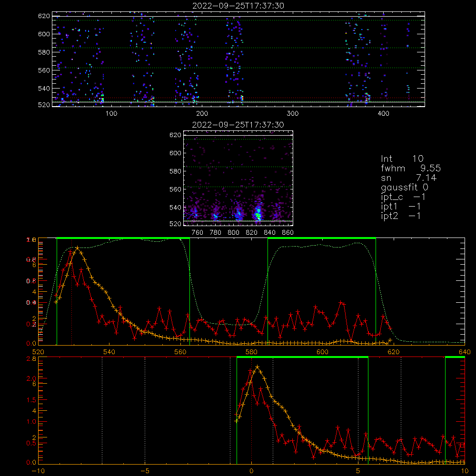The height and width of the screenshot is (476, 476).
Task: Click x-axis label 10 on bottom plot
Action: pos(465,471)
